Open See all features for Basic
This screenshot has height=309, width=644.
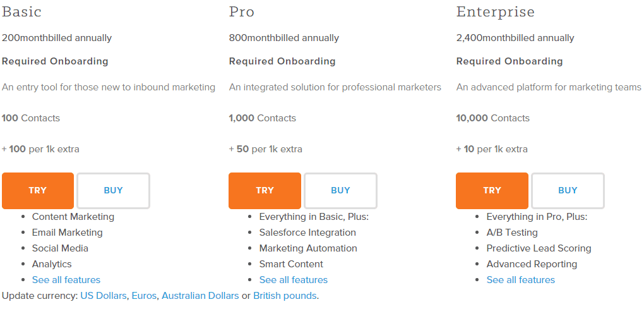pyautogui.click(x=66, y=280)
